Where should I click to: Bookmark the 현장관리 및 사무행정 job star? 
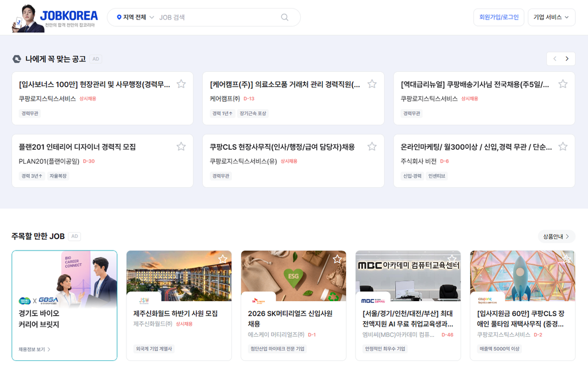pyautogui.click(x=181, y=84)
